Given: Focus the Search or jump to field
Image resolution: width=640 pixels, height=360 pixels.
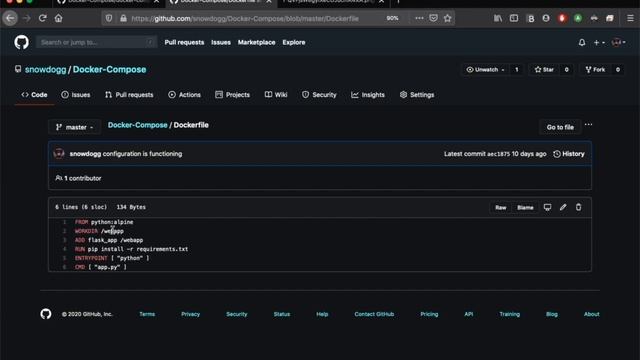Looking at the screenshot, I should (96, 42).
